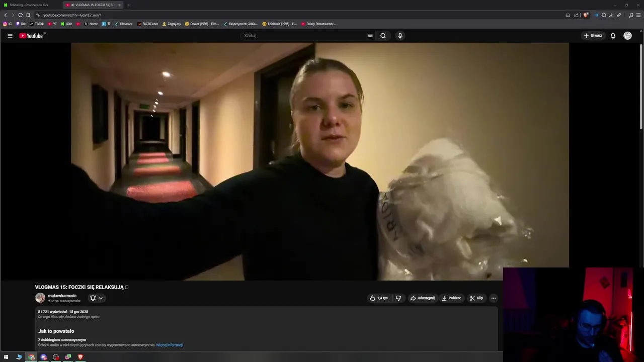Open the IG bookmark

(8, 24)
